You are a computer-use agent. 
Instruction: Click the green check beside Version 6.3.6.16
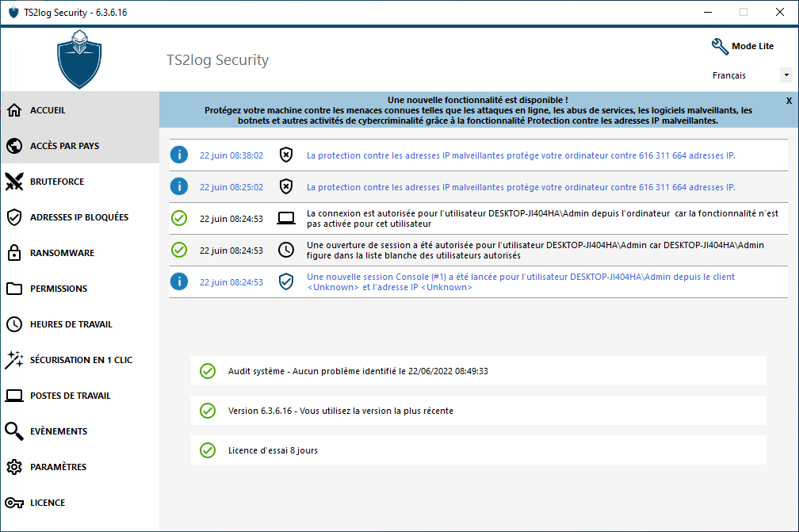tap(208, 411)
